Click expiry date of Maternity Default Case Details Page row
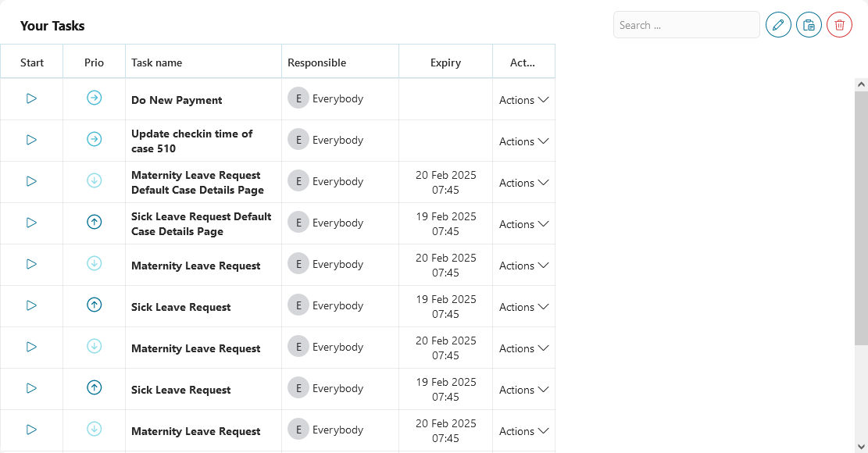This screenshot has height=453, width=868. [445, 183]
